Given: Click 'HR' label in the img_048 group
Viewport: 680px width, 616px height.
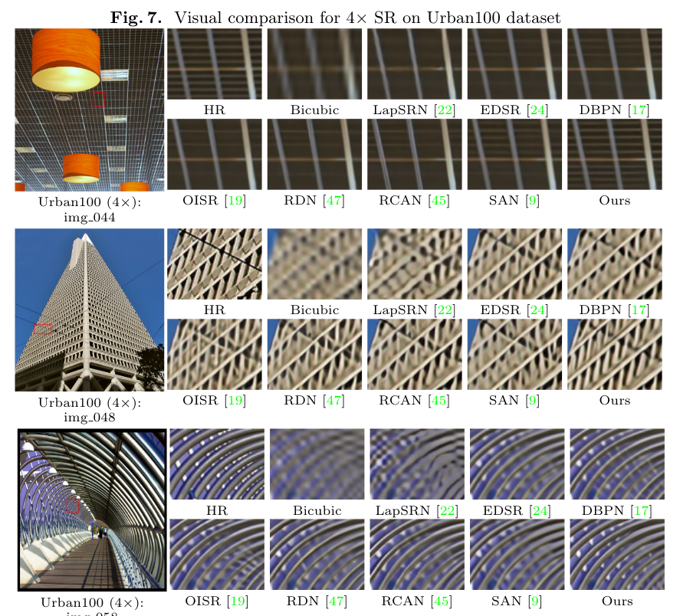Looking at the screenshot, I should [x=215, y=310].
